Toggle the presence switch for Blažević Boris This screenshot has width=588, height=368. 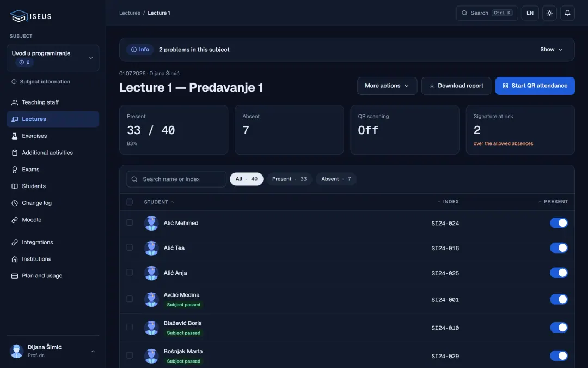pyautogui.click(x=559, y=328)
